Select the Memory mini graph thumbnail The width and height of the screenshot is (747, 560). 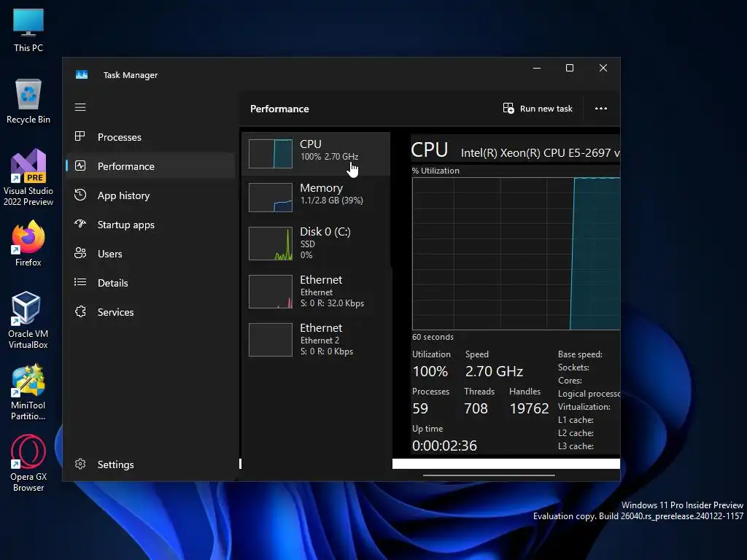pyautogui.click(x=271, y=197)
